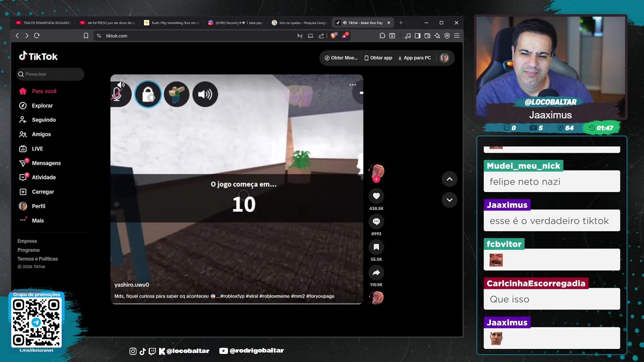Click the #foryoupage hashtag
This screenshot has width=644, height=362.
coord(320,296)
